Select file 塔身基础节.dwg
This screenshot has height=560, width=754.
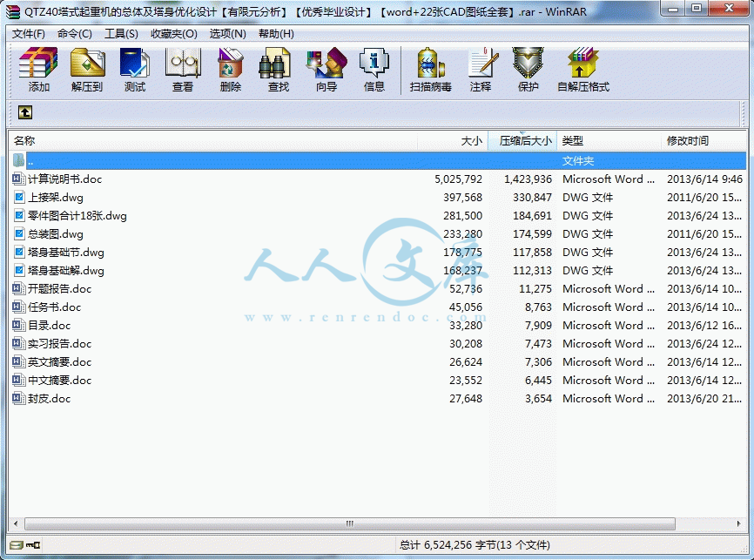pos(378,252)
